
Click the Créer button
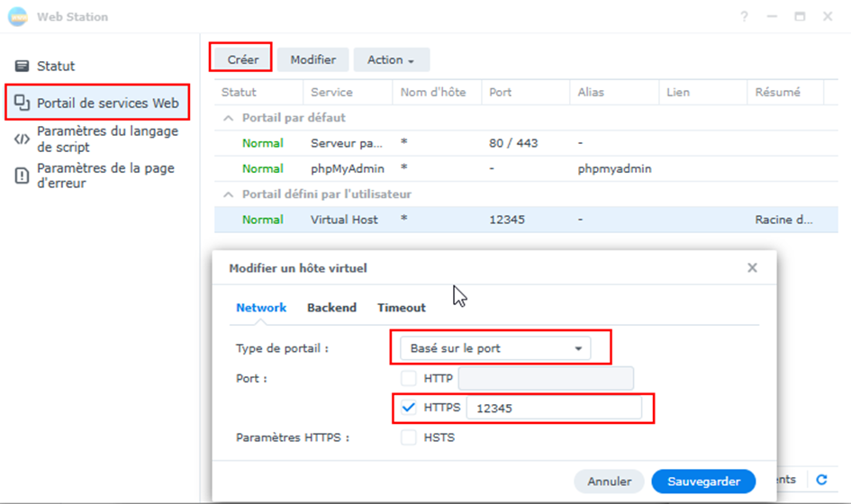pos(243,60)
